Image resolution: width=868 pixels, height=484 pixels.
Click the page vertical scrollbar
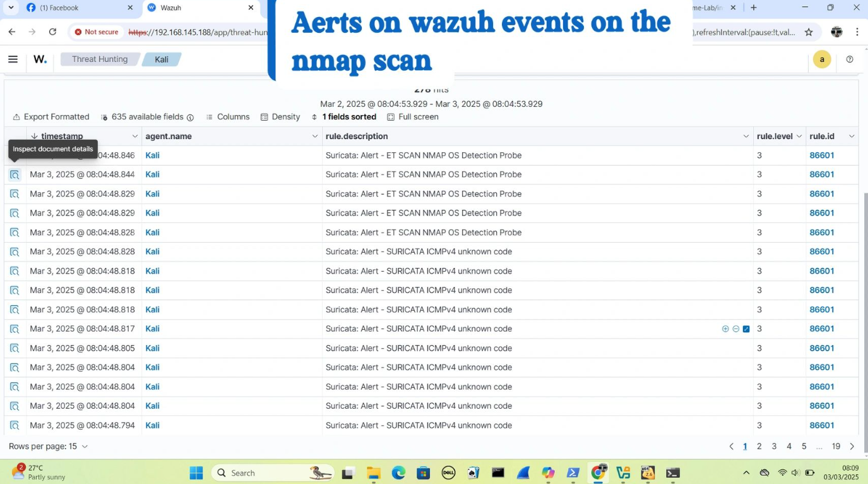coord(865,322)
